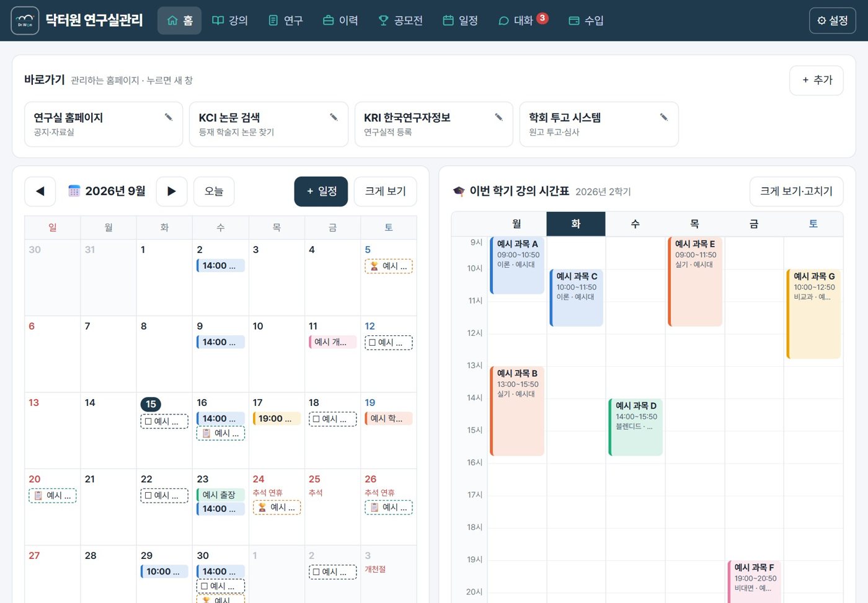Open 설정 settings button
868x603 pixels.
pos(833,20)
